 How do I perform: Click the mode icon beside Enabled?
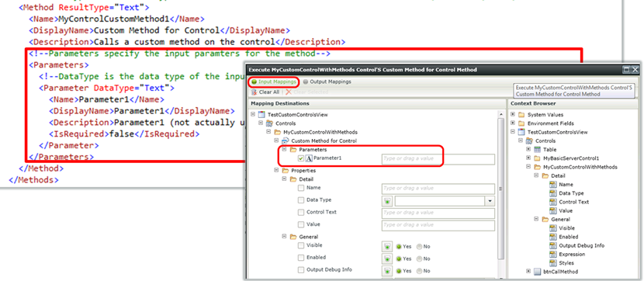click(387, 258)
